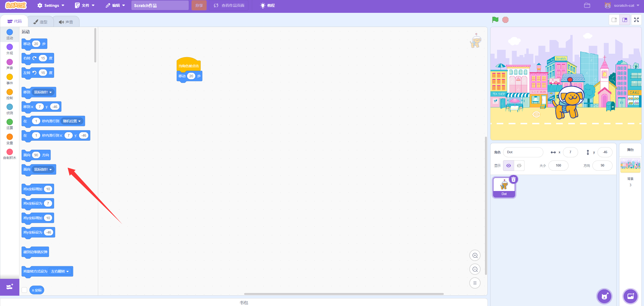The height and width of the screenshot is (306, 644).
Task: Open the 文件 File menu
Action: click(85, 5)
